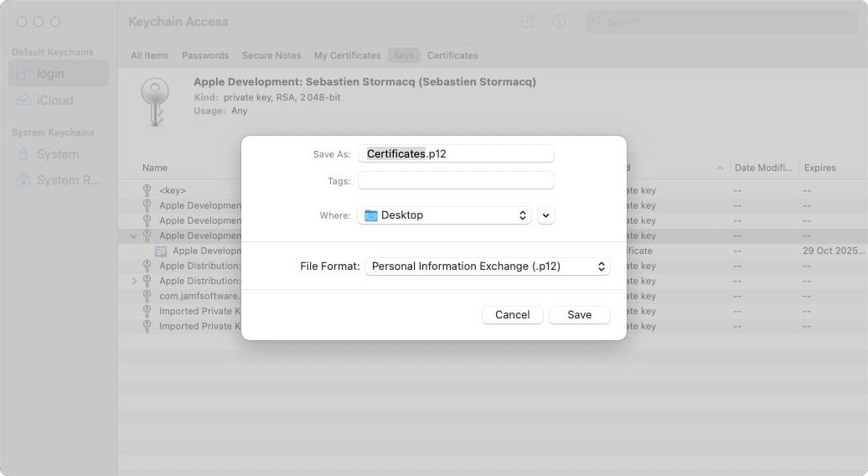Collapse the selected Apple Development key row
Screen dimensions: 868x476
tap(133, 235)
